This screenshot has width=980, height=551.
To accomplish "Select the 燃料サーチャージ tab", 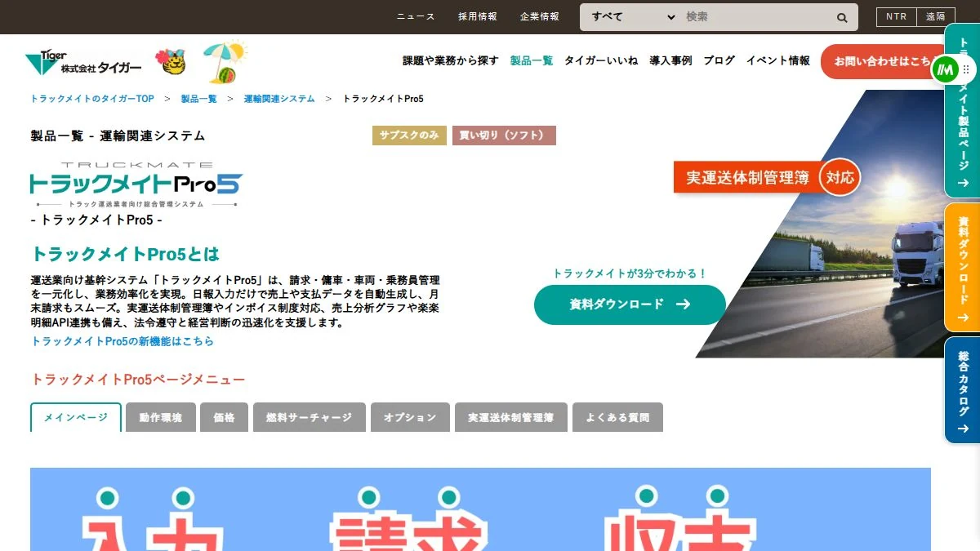I will tap(310, 417).
